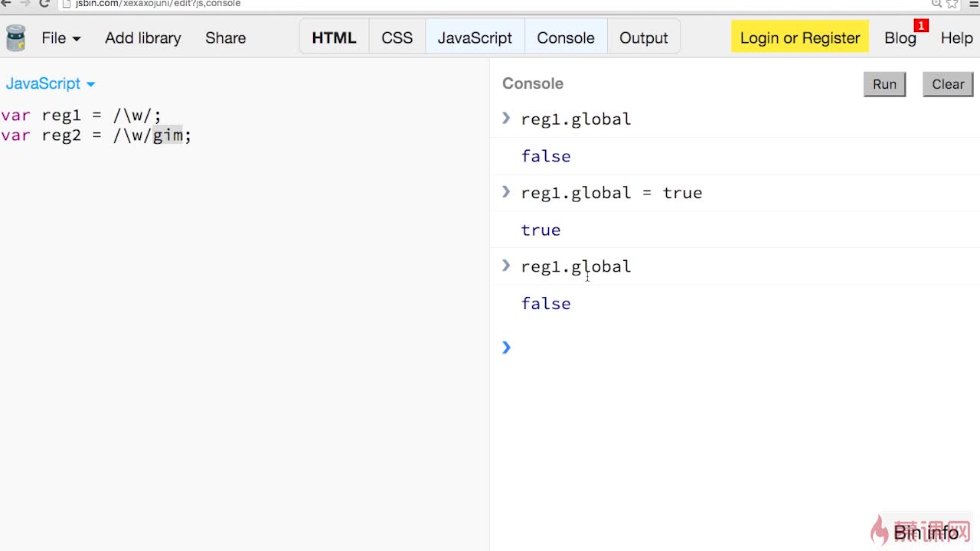Image resolution: width=980 pixels, height=551 pixels.
Task: Toggle the HTML panel
Action: tap(334, 37)
